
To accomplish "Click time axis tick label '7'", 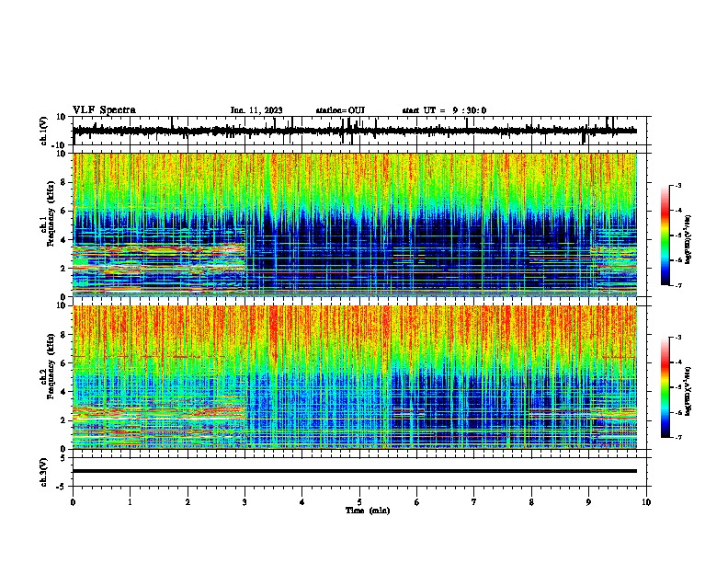I will [x=474, y=502].
